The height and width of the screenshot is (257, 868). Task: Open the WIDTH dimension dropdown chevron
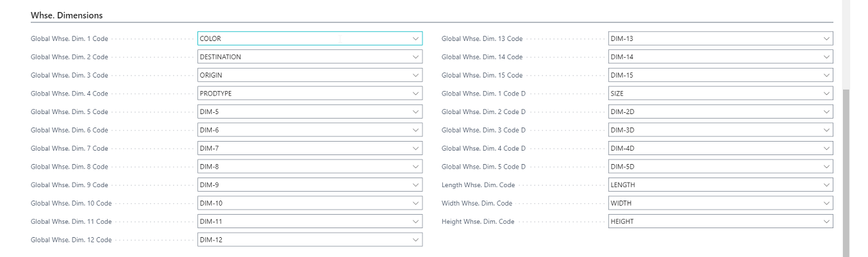pos(826,203)
